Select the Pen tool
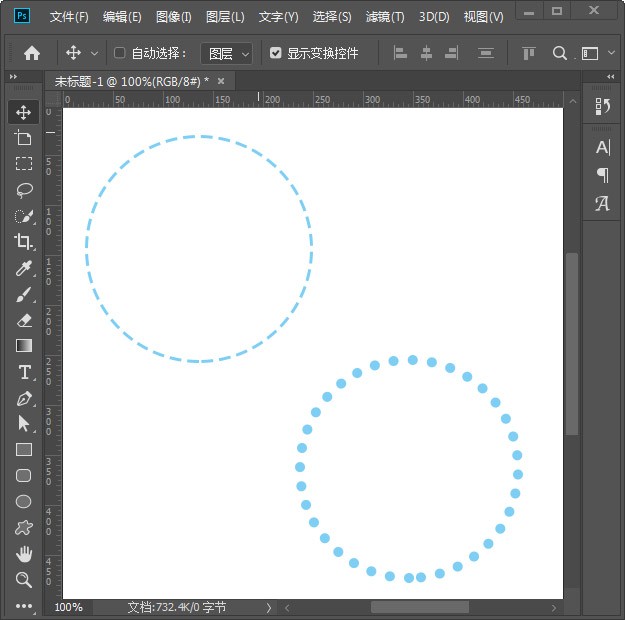Image resolution: width=625 pixels, height=620 pixels. click(x=24, y=398)
